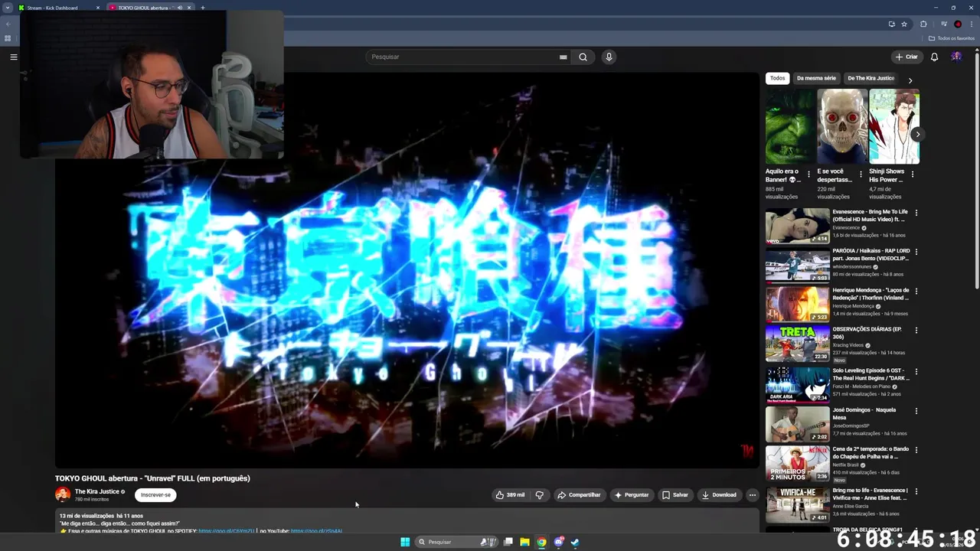Open the YouTube account avatar menu

click(x=956, y=57)
